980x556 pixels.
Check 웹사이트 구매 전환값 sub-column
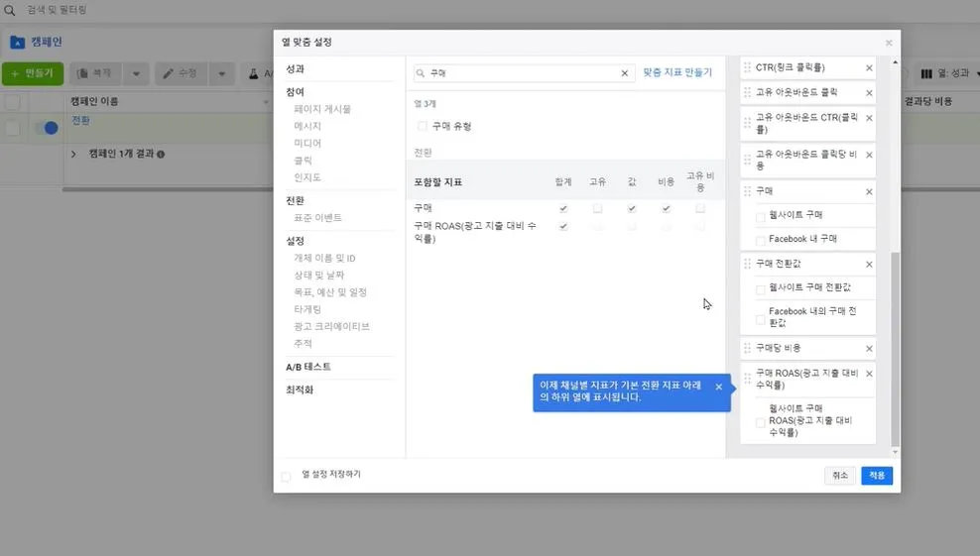click(x=761, y=289)
